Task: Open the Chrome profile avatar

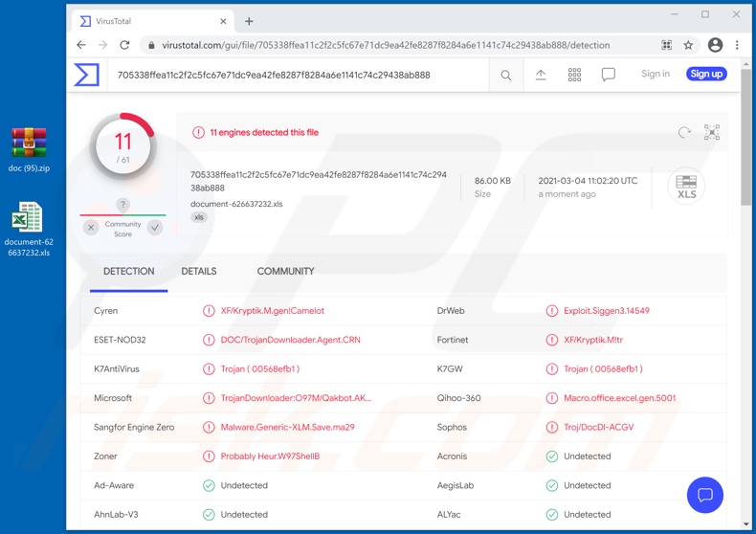Action: point(715,45)
